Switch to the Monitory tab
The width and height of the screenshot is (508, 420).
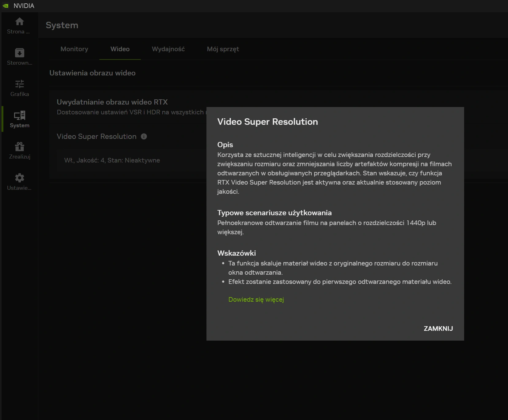[x=74, y=49]
